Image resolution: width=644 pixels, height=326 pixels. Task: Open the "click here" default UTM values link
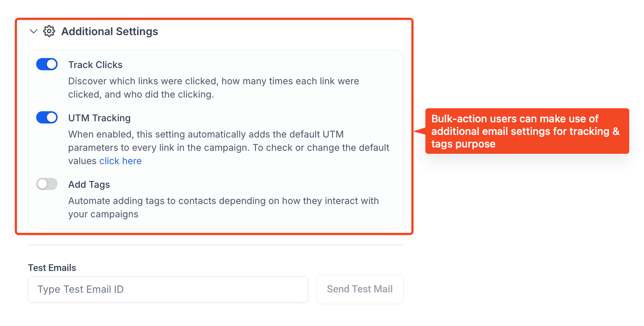tap(121, 161)
